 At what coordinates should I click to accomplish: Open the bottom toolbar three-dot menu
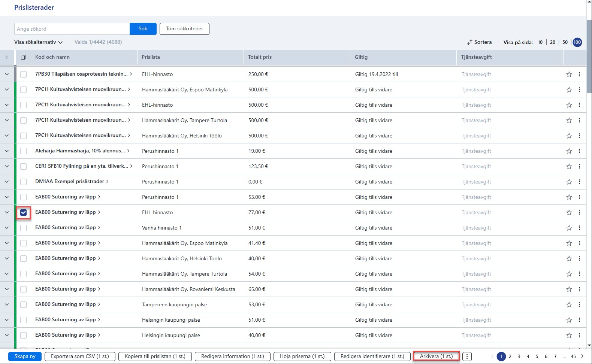coord(467,357)
